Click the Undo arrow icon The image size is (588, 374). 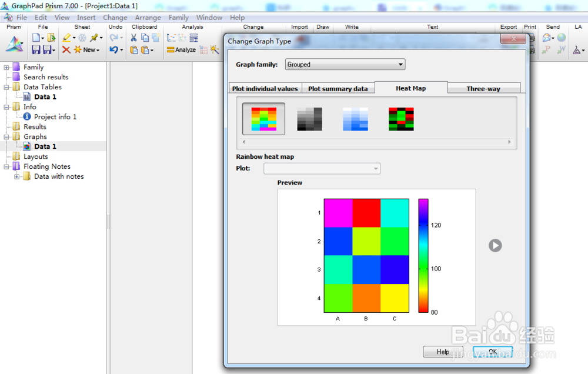(113, 49)
